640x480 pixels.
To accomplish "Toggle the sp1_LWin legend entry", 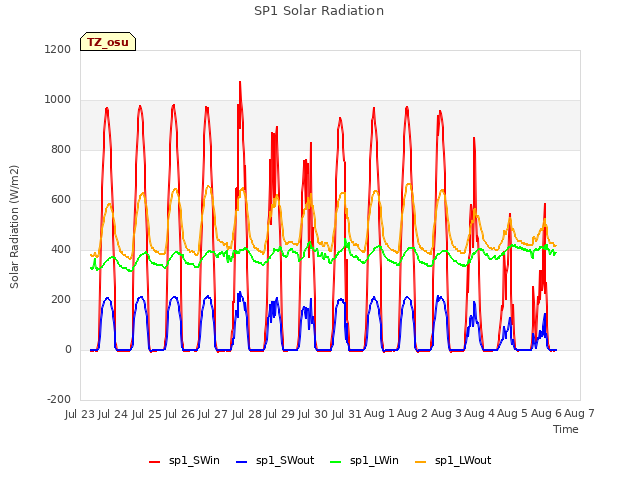I will pyautogui.click(x=364, y=461).
